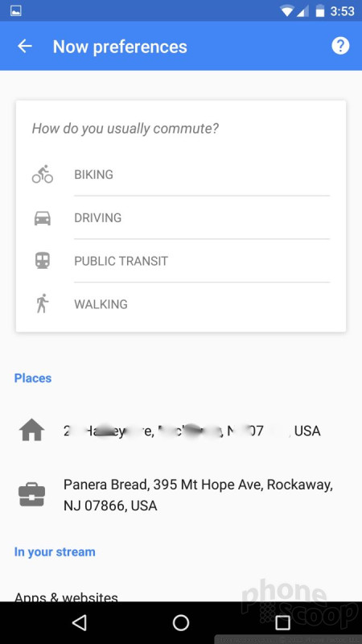Choose WALKING commute option
This screenshot has width=362, height=644.
[x=180, y=304]
